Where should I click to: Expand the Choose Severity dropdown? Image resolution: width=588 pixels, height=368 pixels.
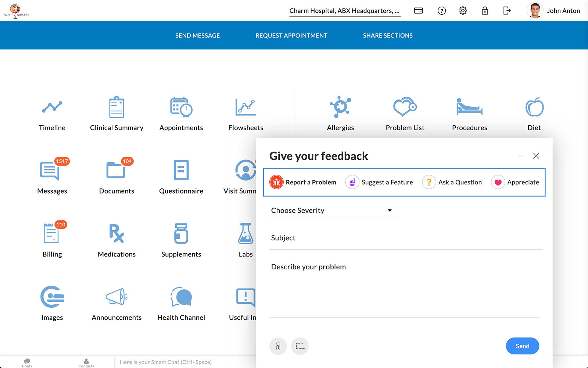(x=332, y=210)
